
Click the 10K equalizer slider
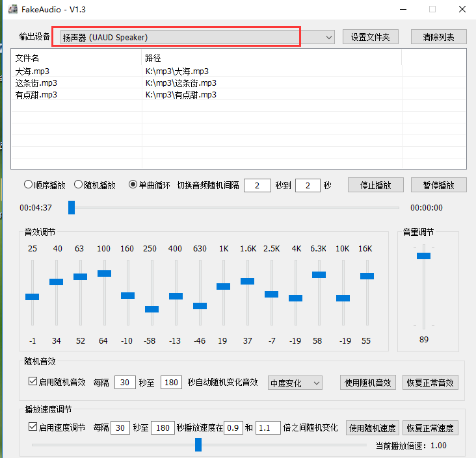[343, 298]
